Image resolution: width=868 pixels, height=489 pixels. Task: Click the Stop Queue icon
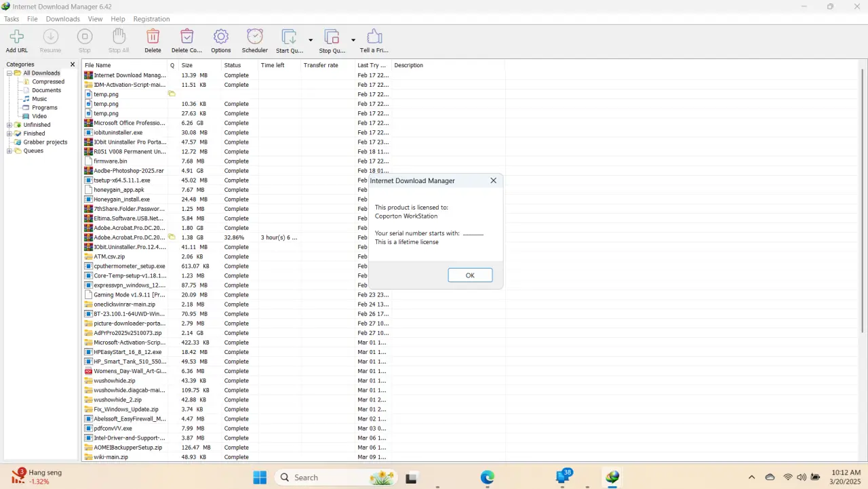coord(332,37)
